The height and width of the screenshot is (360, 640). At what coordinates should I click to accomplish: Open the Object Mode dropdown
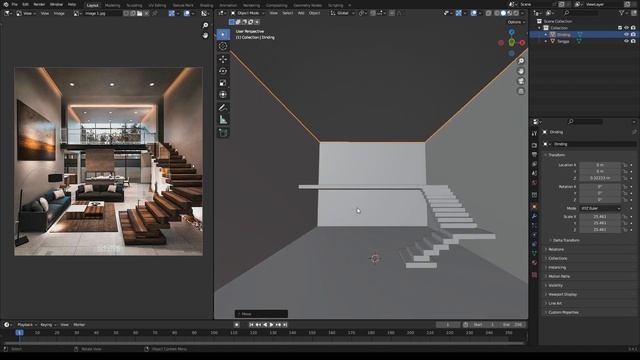[247, 13]
